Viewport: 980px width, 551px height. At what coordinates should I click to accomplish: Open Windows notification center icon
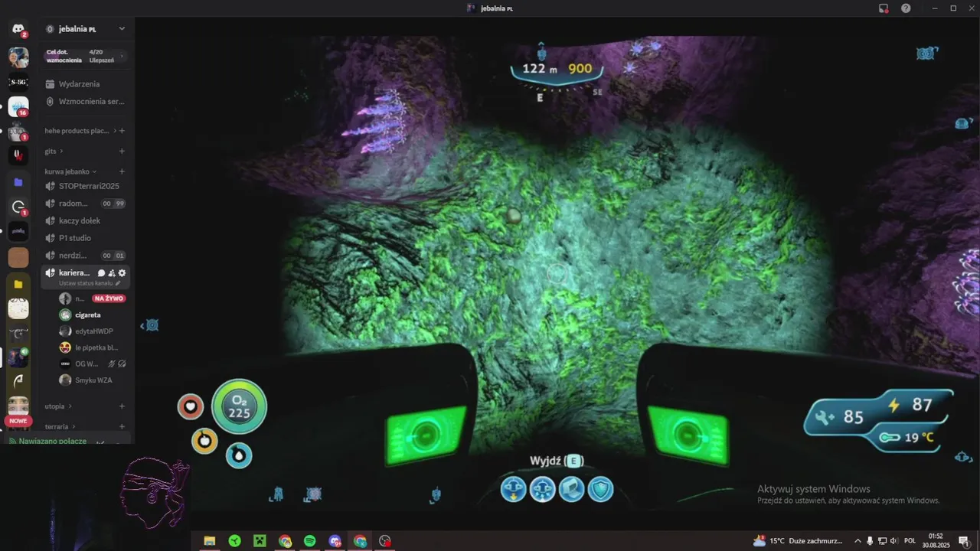coord(963,541)
